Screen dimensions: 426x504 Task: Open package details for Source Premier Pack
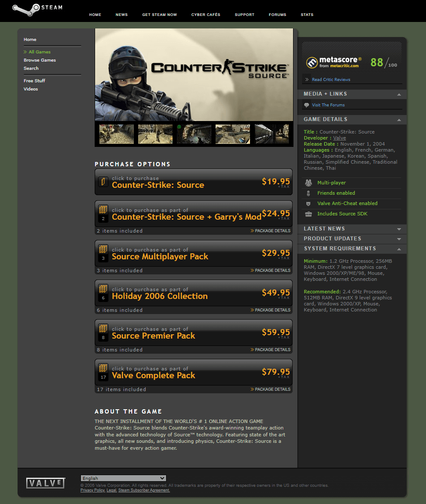(271, 350)
